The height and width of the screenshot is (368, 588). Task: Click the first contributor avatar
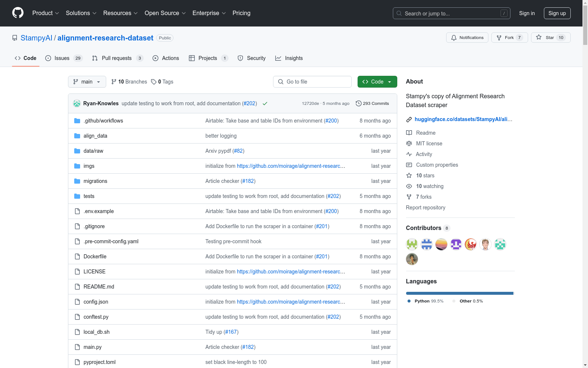pyautogui.click(x=412, y=244)
